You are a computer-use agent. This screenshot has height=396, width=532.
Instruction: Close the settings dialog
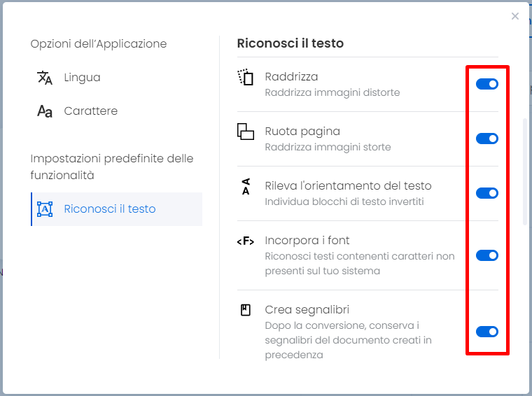pyautogui.click(x=515, y=16)
